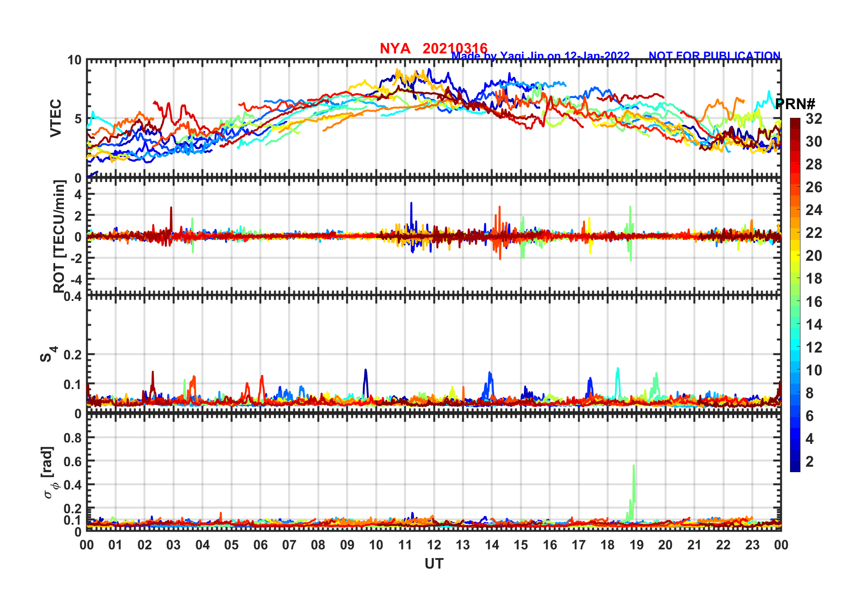Click the 32 label on PRN colorbar
The width and height of the screenshot is (868, 590).
(814, 119)
